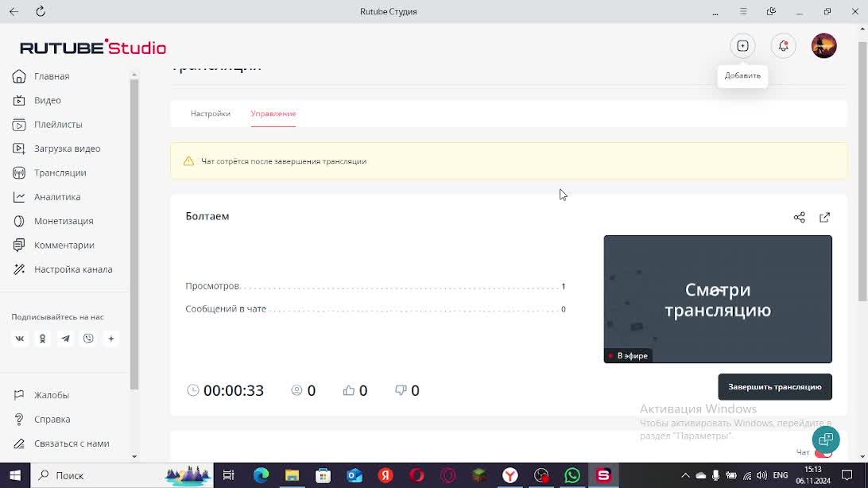Open notifications bell icon
The width and height of the screenshot is (868, 488).
(x=783, y=46)
